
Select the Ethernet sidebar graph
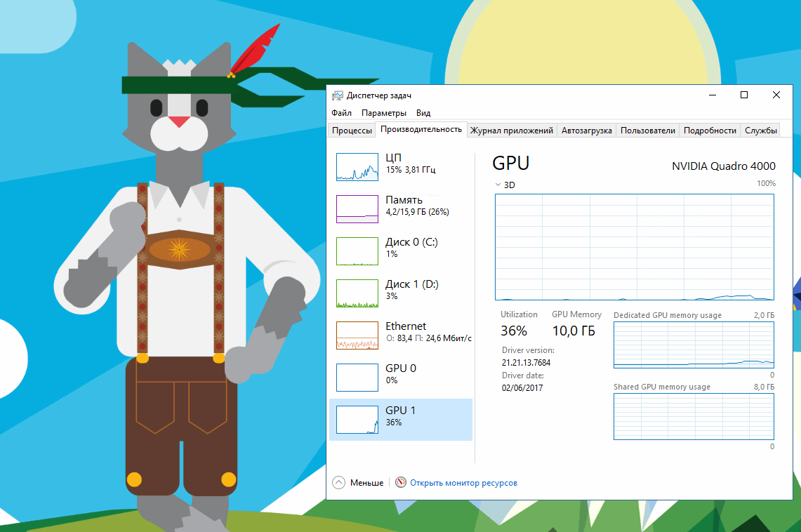[x=357, y=335]
